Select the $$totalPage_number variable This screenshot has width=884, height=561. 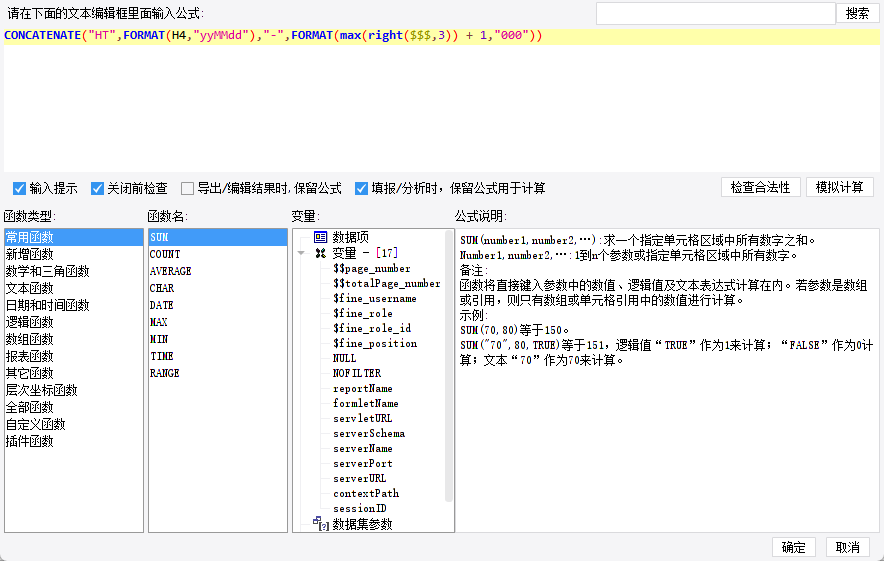click(x=386, y=284)
